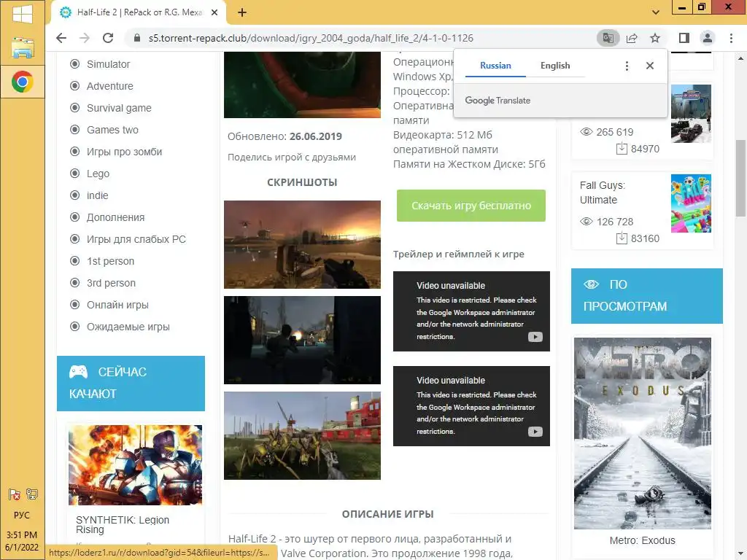Open Онлайн игры category link

117,305
